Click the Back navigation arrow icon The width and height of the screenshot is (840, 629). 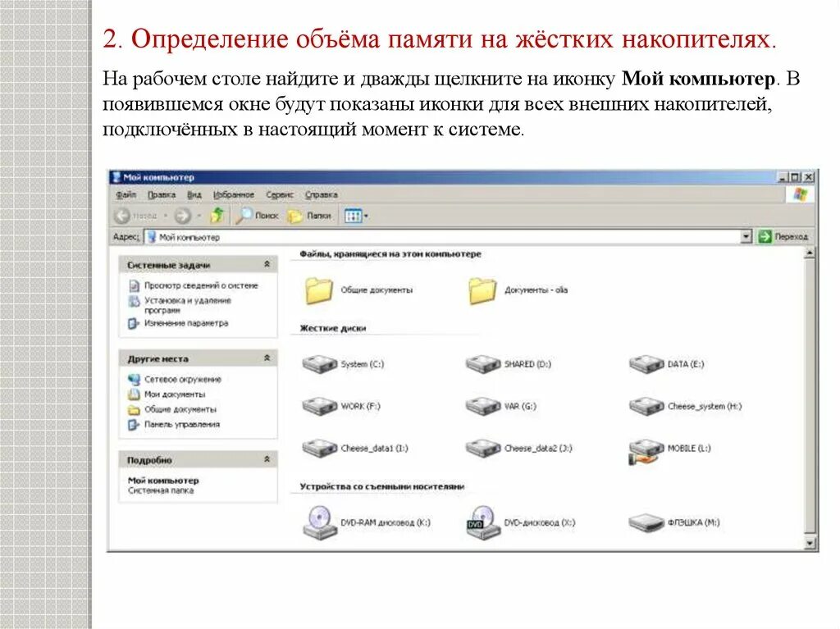pyautogui.click(x=122, y=216)
